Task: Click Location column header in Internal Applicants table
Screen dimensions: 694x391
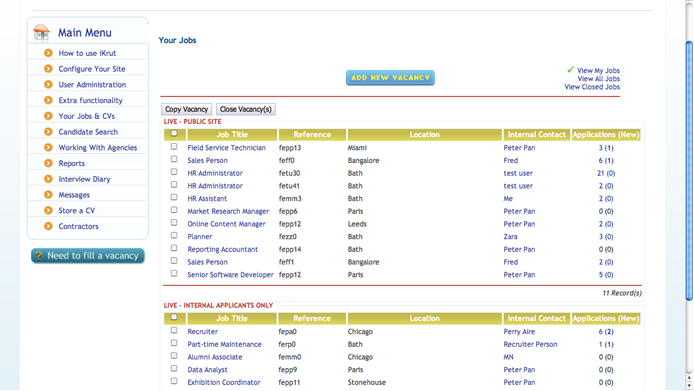Action: coord(424,318)
